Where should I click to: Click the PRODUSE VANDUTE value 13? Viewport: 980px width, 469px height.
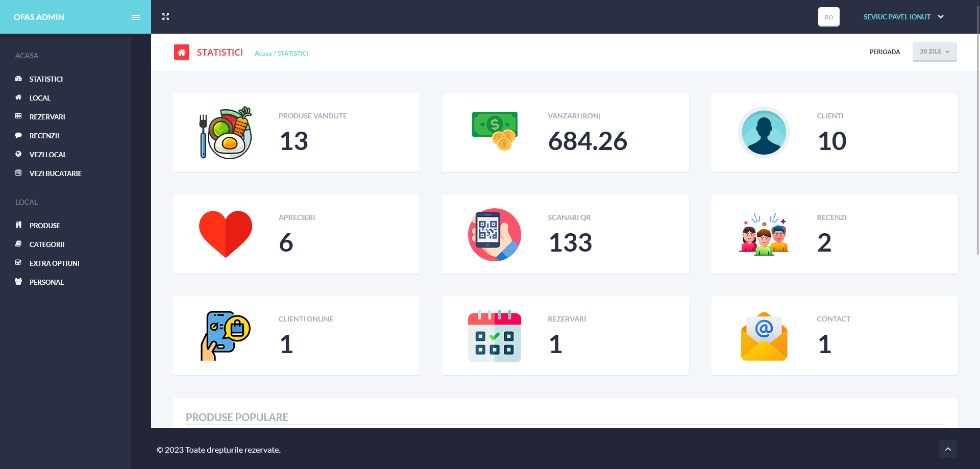click(294, 141)
